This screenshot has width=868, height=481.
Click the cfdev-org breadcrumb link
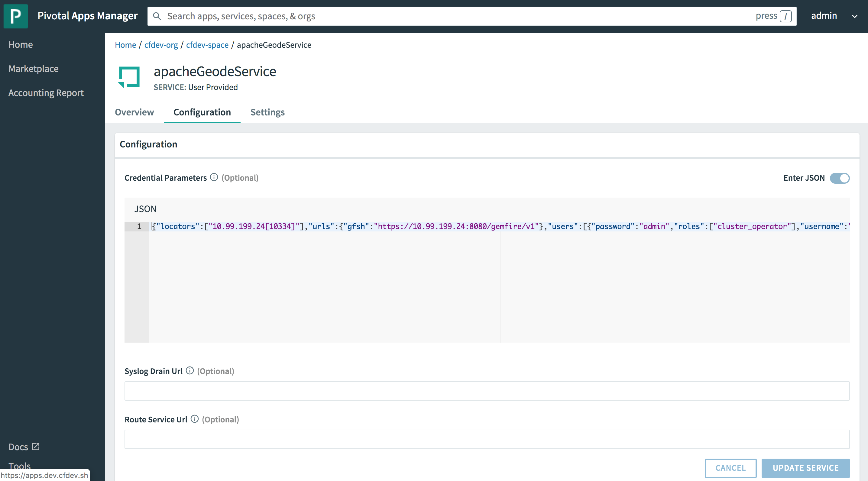[x=161, y=45]
